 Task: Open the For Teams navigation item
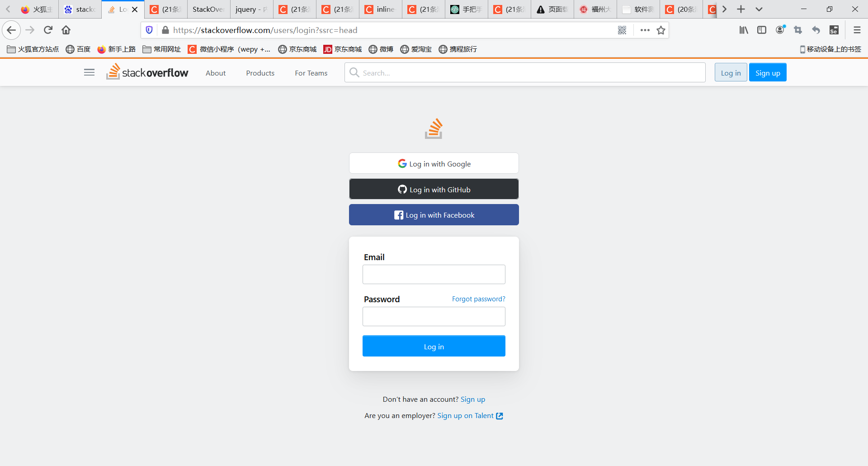coord(311,73)
